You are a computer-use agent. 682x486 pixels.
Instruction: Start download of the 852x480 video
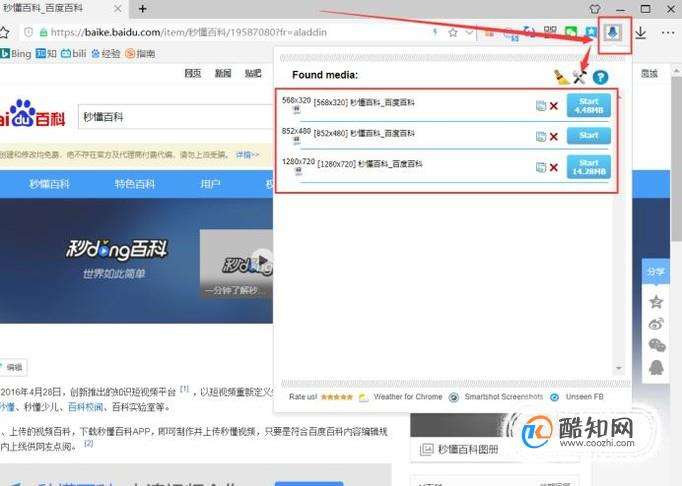tap(588, 136)
